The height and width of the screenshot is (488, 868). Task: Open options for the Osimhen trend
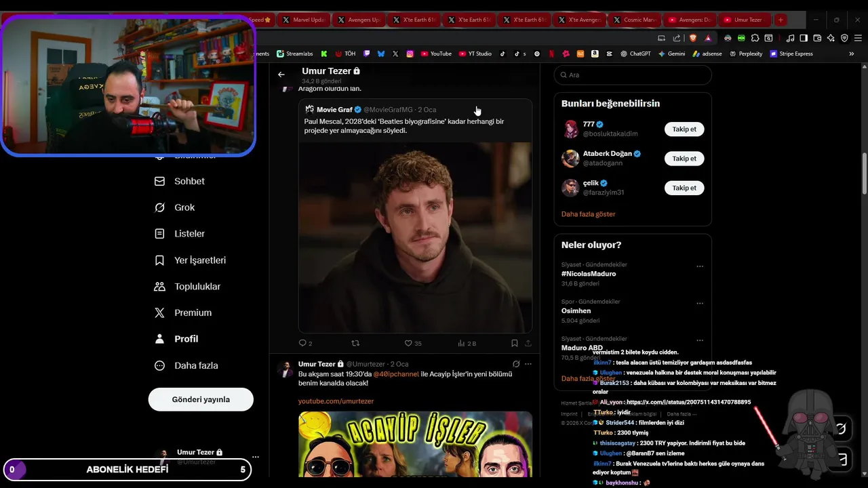pos(700,304)
